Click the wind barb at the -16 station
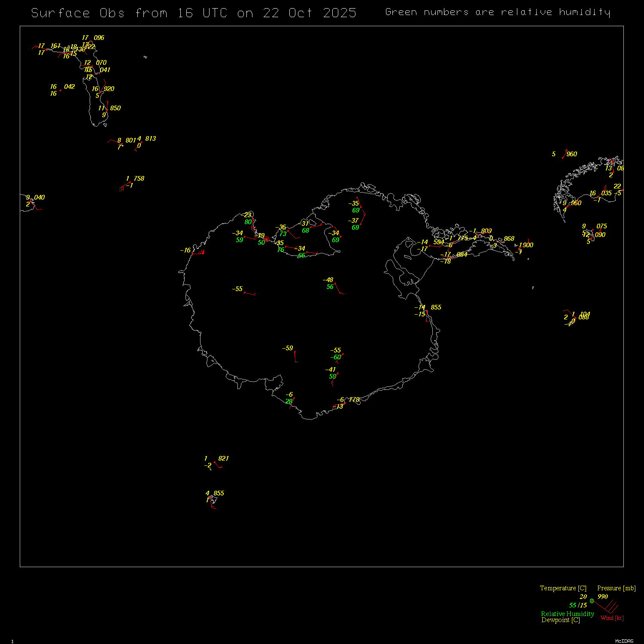 (198, 253)
